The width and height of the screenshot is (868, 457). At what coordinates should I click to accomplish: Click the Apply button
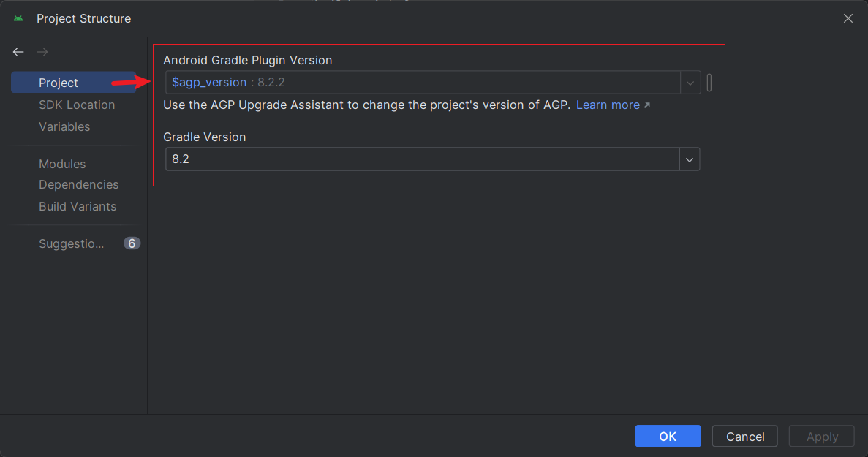[821, 436]
